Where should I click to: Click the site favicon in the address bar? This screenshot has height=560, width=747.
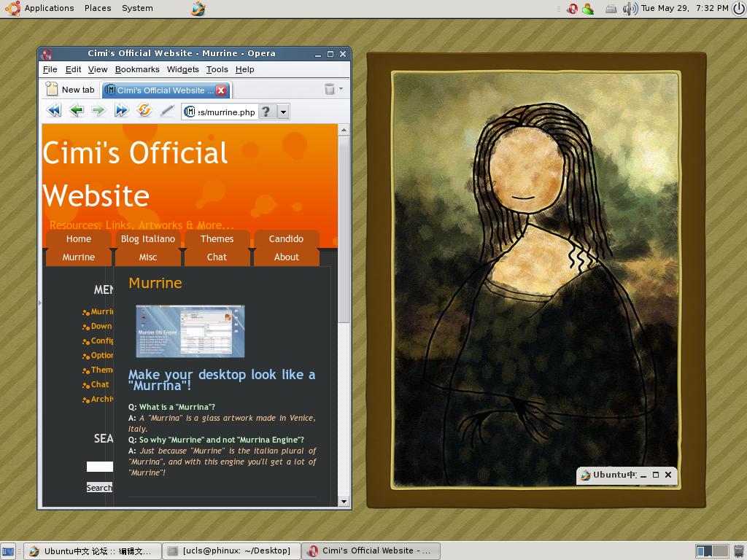pyautogui.click(x=190, y=112)
